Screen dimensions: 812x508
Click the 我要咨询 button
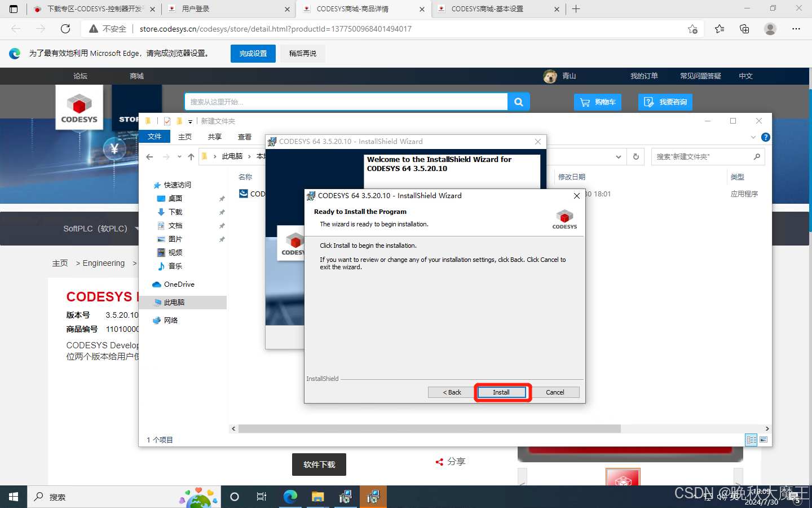pos(665,102)
